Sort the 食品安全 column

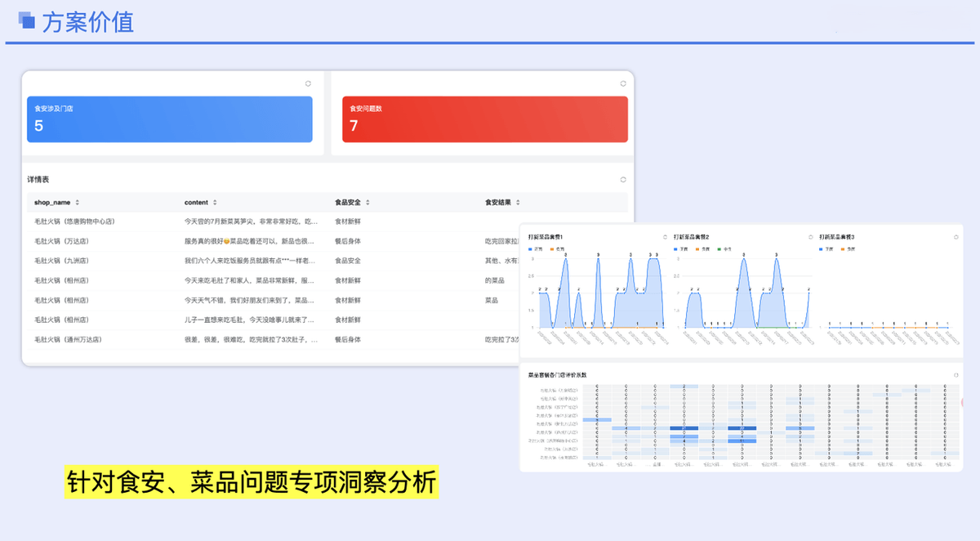pyautogui.click(x=366, y=202)
